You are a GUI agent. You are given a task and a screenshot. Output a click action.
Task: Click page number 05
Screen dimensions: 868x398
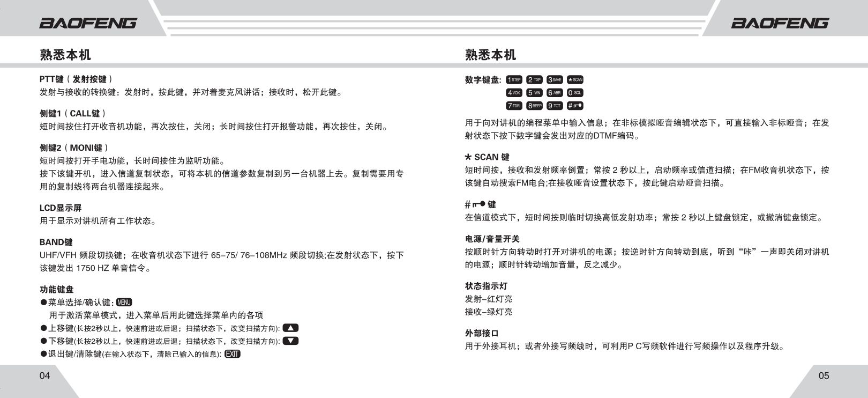click(x=824, y=375)
